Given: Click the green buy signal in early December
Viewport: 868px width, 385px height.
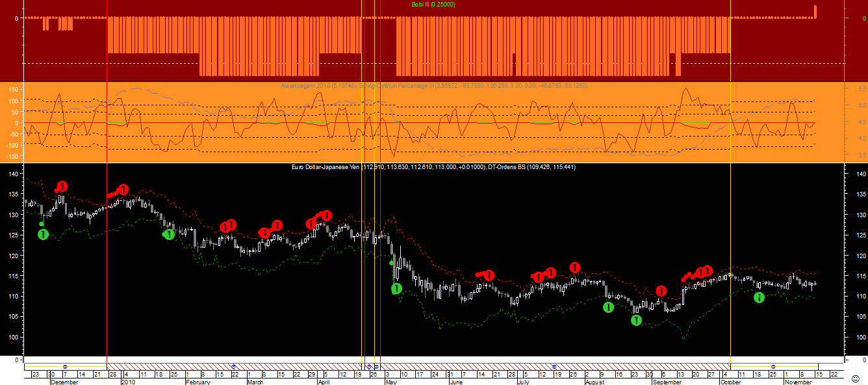Looking at the screenshot, I should pos(43,234).
